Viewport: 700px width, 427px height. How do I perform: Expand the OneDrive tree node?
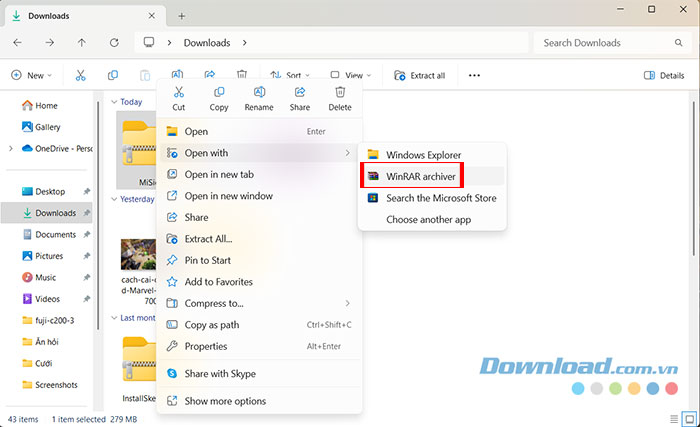pyautogui.click(x=10, y=148)
